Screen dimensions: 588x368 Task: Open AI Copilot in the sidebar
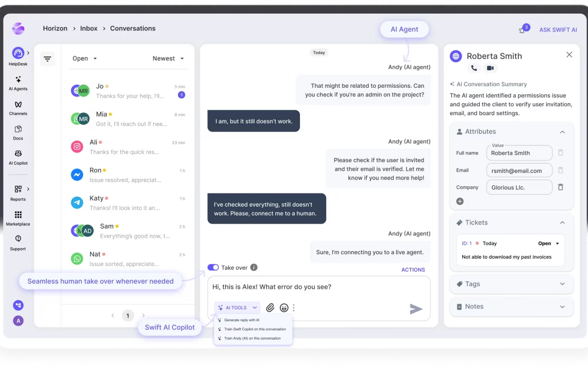point(18,154)
